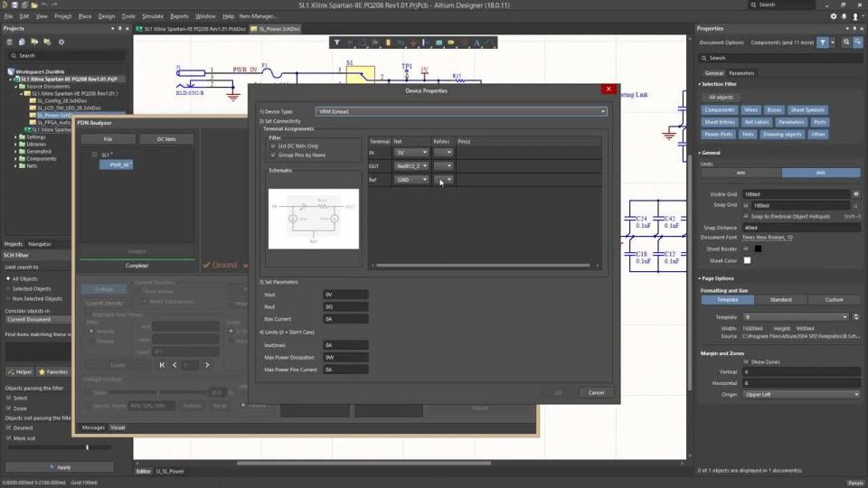This screenshot has height=488, width=868.
Task: Toggle Snap Grid checkbox
Action: [746, 205]
